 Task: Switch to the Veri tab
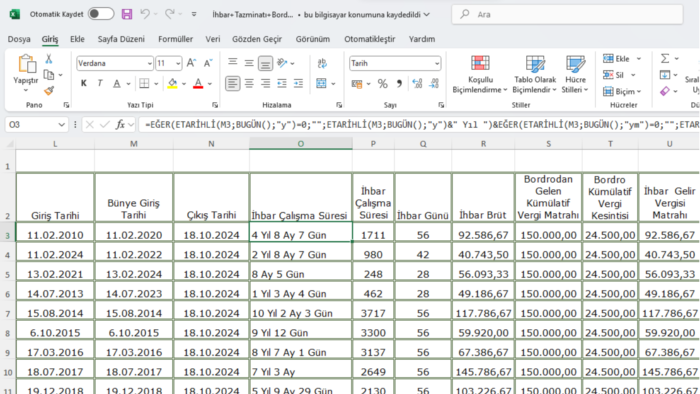[212, 39]
